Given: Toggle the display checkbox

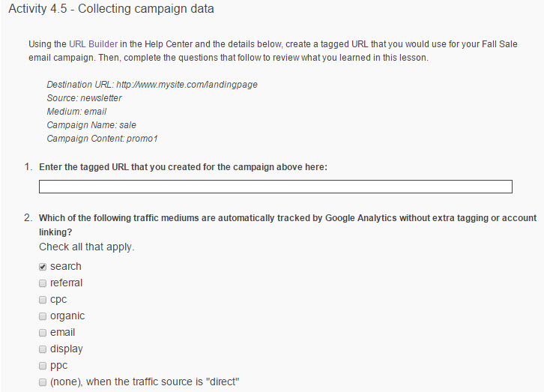Looking at the screenshot, I should [x=43, y=349].
